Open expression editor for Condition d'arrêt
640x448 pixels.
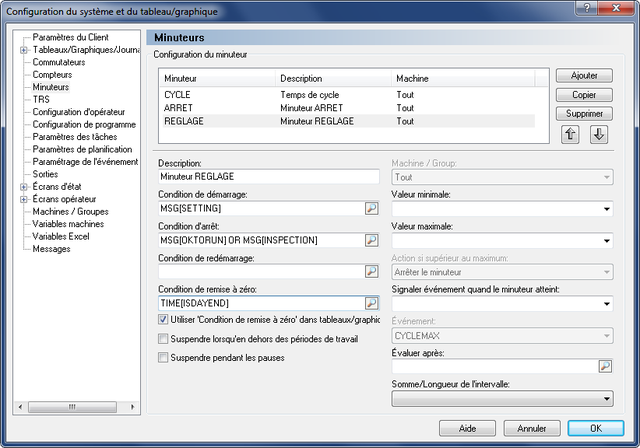371,240
